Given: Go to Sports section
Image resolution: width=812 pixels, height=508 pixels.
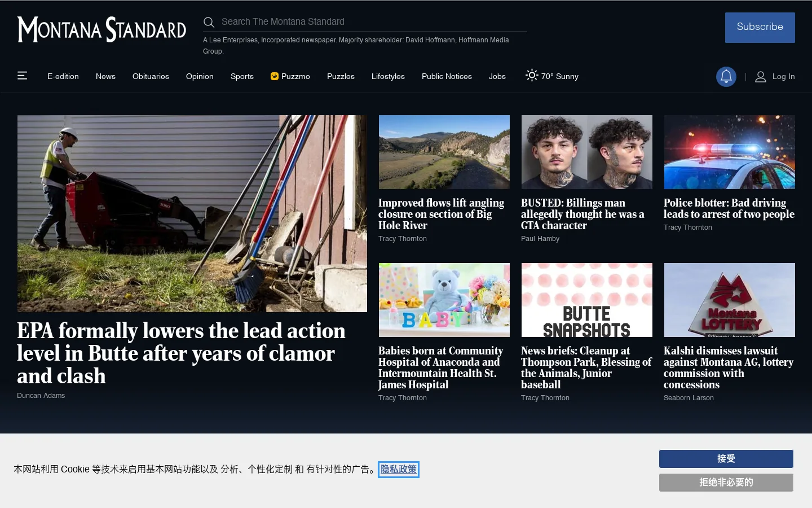Looking at the screenshot, I should [x=242, y=76].
